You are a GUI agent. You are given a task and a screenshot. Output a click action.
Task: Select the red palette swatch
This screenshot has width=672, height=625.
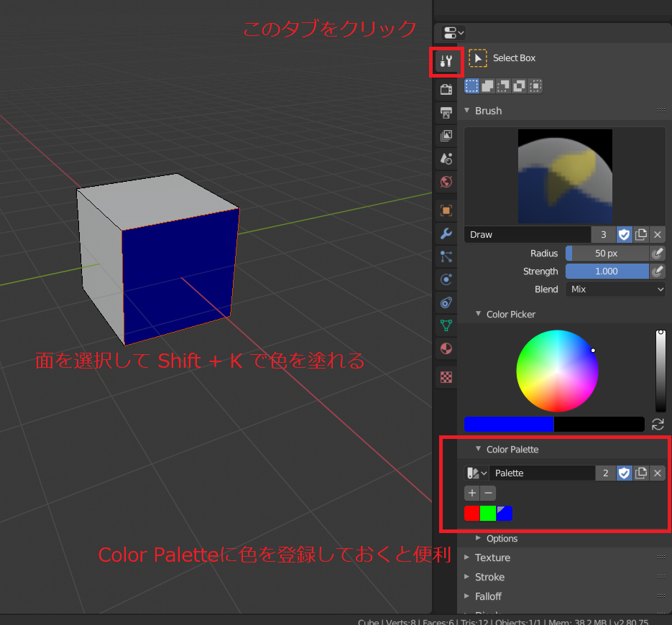472,513
